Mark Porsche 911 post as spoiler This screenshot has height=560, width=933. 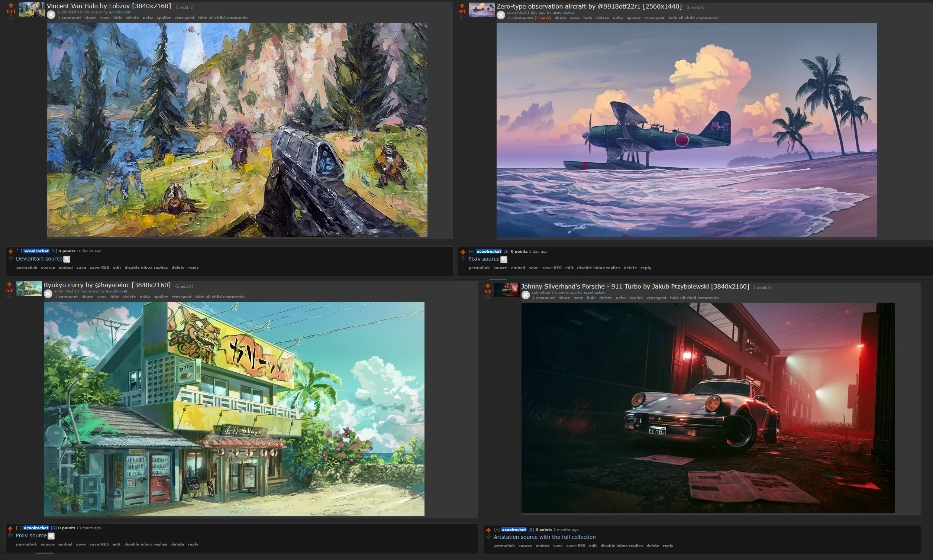(636, 298)
